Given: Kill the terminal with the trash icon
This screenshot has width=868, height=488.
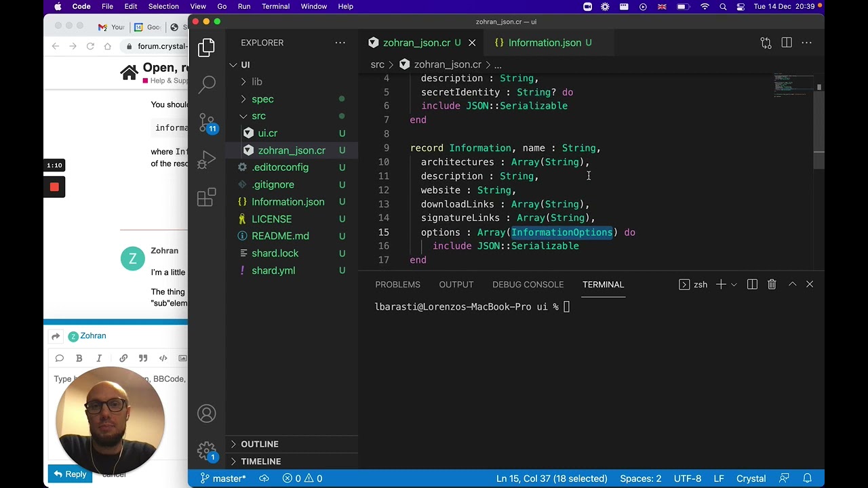Looking at the screenshot, I should tap(772, 285).
